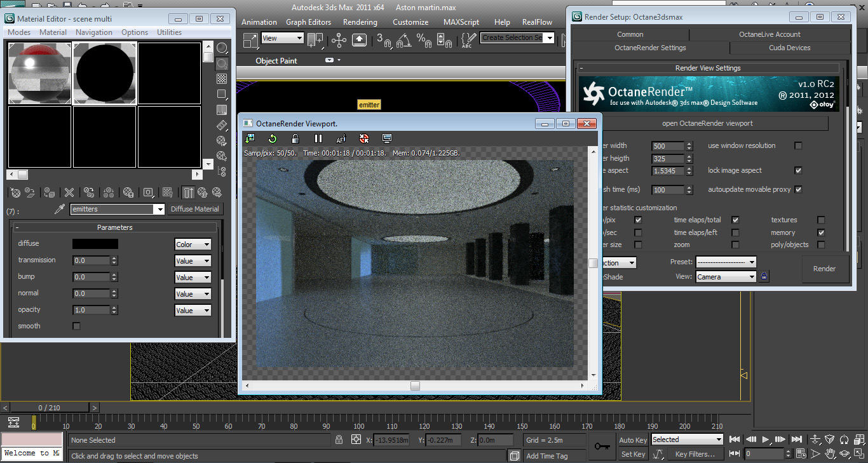Image resolution: width=868 pixels, height=463 pixels.
Task: Toggle lock image aspect checkbox
Action: tap(798, 170)
